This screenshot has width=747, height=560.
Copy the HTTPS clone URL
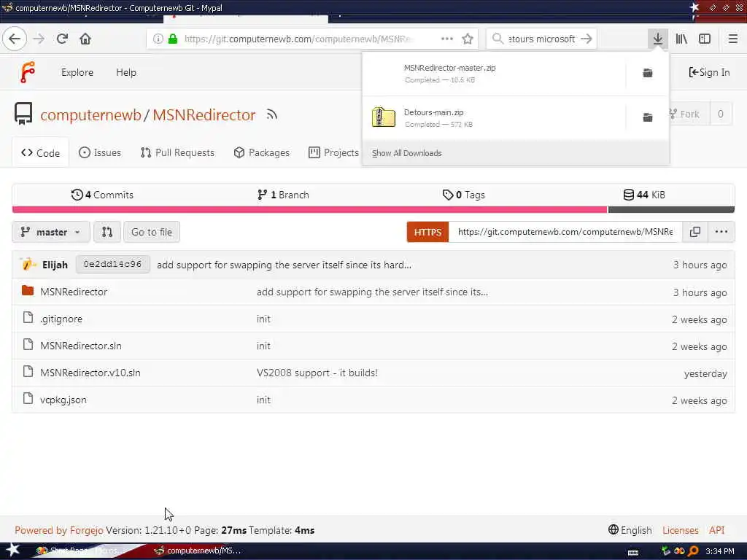coord(695,232)
